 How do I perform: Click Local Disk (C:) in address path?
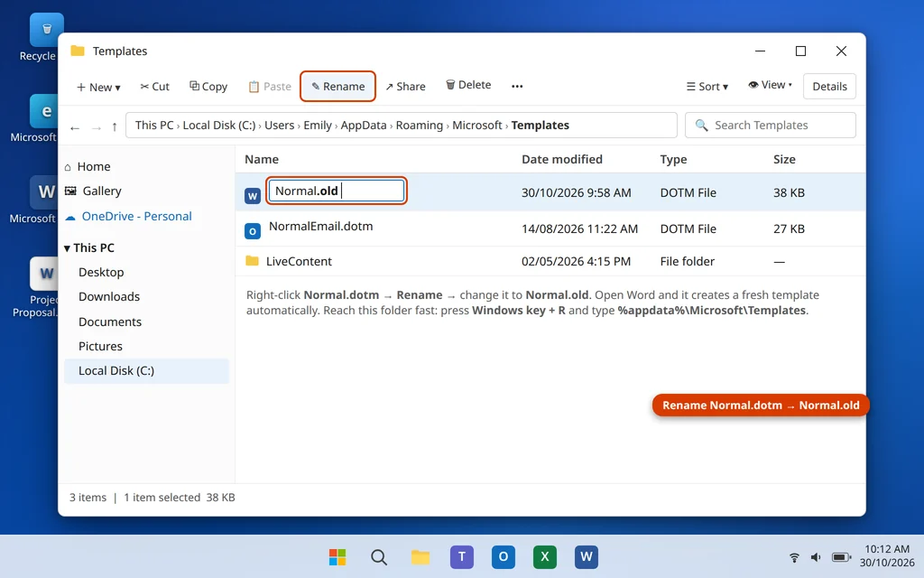tap(219, 125)
